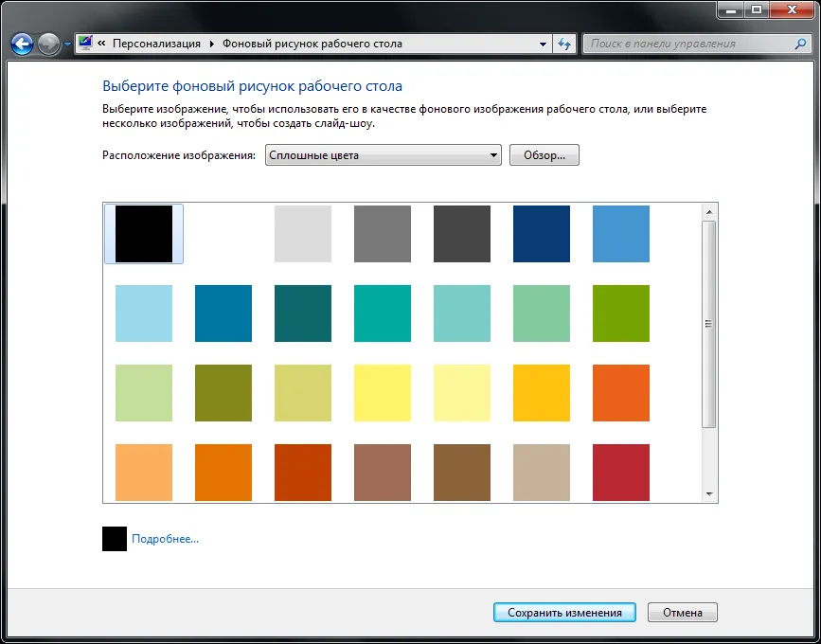Click the scrollbar up arrow in color list
Screen dimensions: 821x644
point(709,211)
